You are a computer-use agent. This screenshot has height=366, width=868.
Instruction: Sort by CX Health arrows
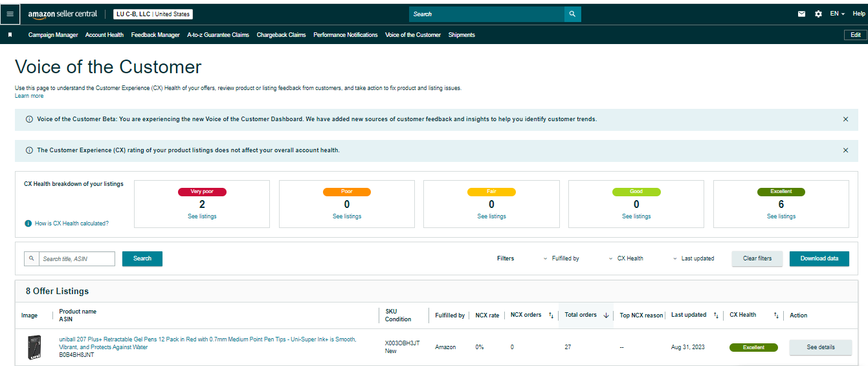776,315
